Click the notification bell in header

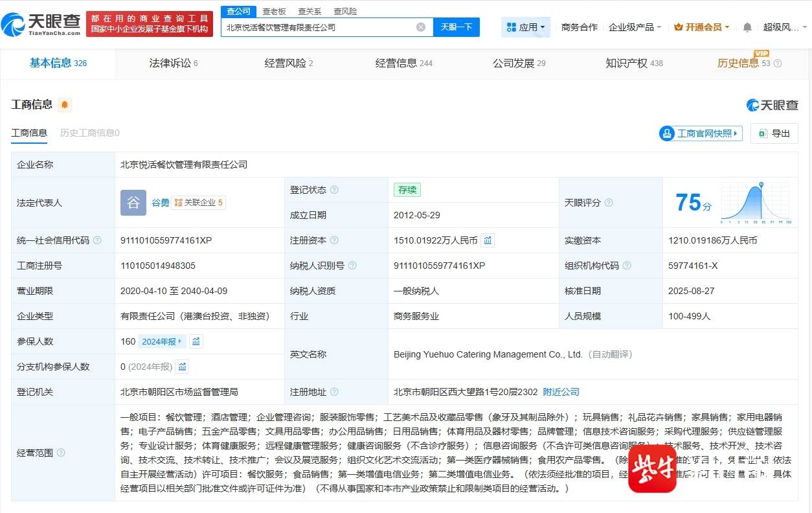coord(747,27)
